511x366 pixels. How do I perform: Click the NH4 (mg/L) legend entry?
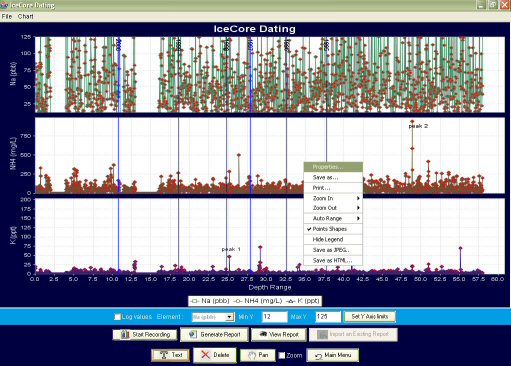pyautogui.click(x=258, y=301)
